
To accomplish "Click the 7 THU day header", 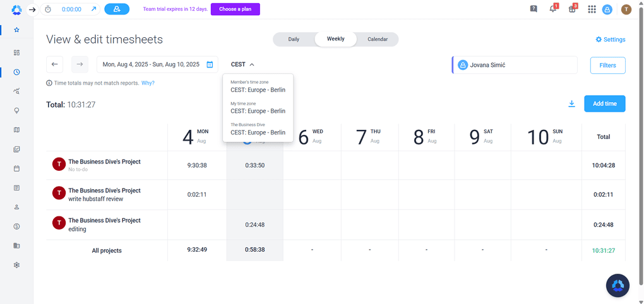I will 369,137.
